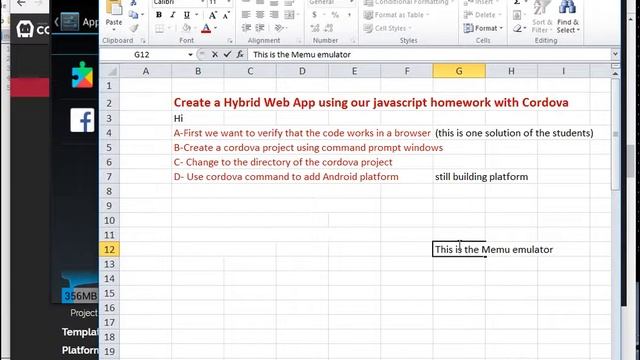Click the Google Play Games icon in emulator

82,75
